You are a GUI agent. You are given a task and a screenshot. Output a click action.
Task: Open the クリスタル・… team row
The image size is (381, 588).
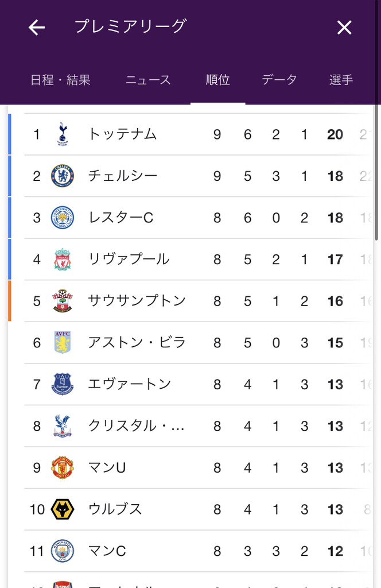click(x=137, y=426)
